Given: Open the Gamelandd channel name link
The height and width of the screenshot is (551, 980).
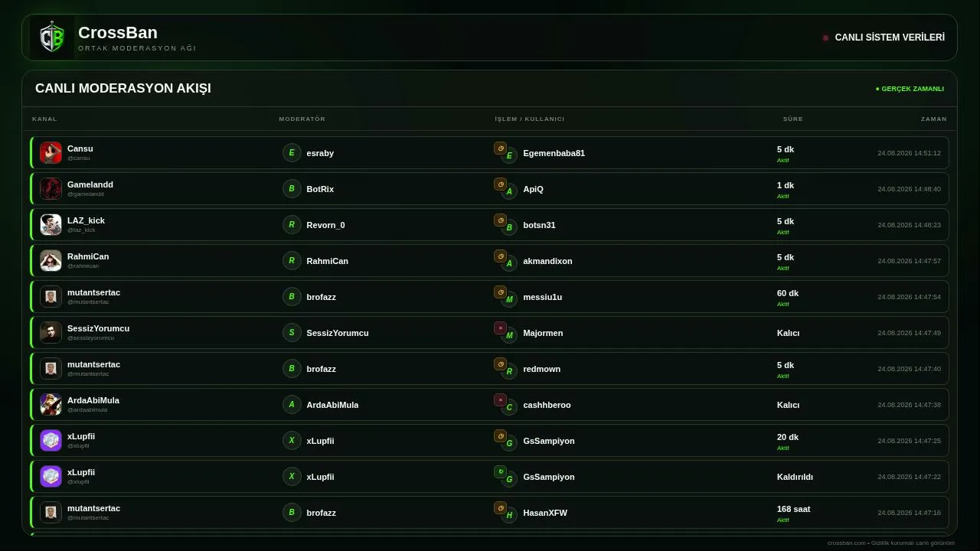Looking at the screenshot, I should pos(90,184).
